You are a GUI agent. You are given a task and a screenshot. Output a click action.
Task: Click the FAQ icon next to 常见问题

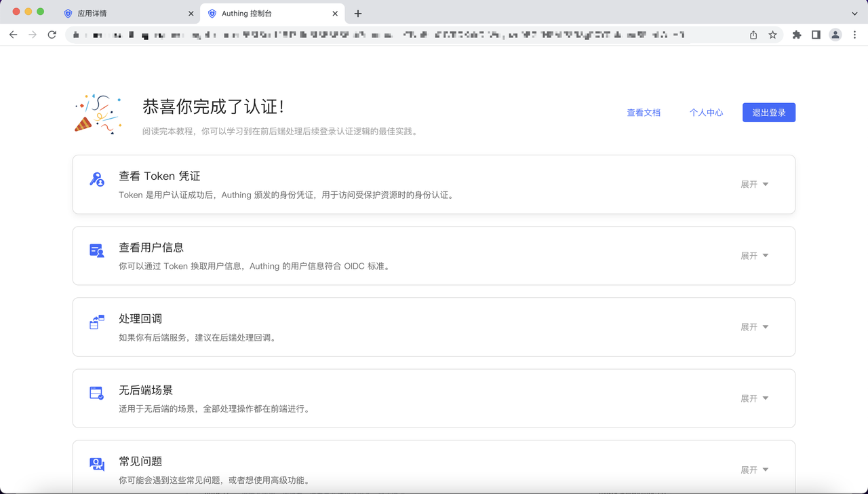click(x=97, y=463)
